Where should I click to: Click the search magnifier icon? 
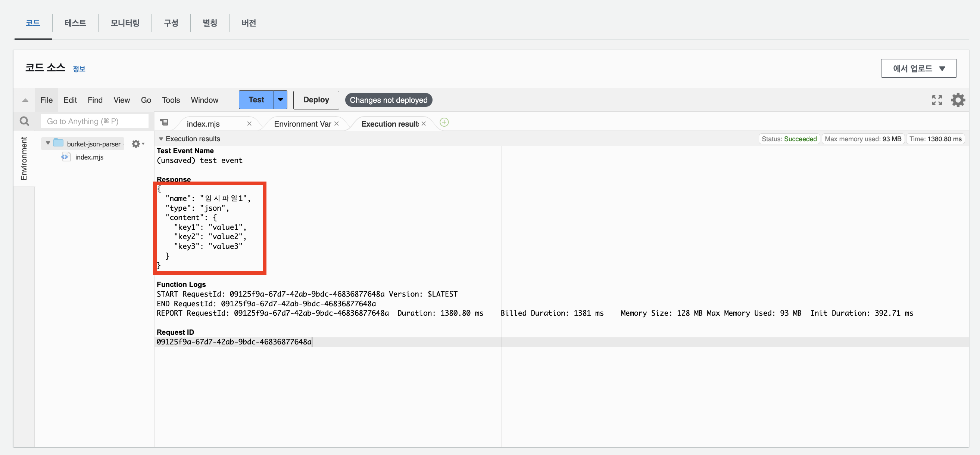[24, 121]
